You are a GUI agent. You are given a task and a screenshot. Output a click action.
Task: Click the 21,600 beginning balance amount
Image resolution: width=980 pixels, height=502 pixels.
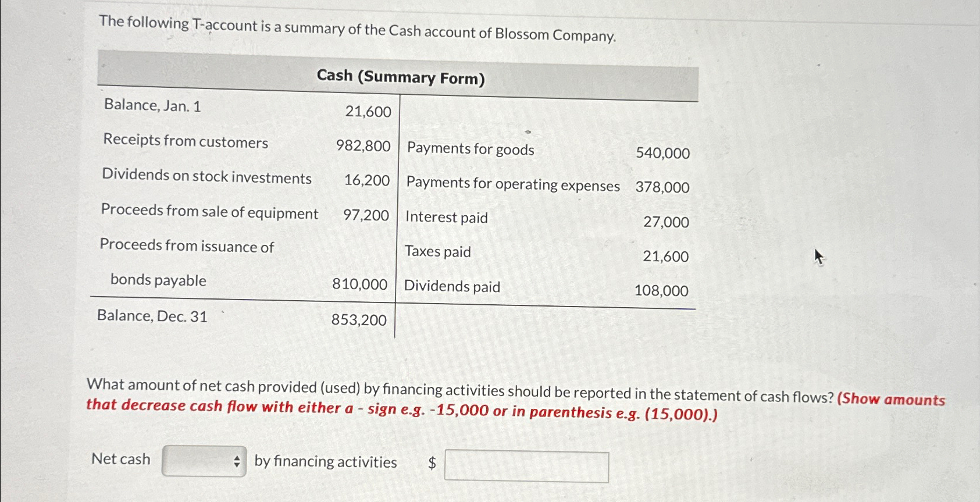tap(367, 112)
